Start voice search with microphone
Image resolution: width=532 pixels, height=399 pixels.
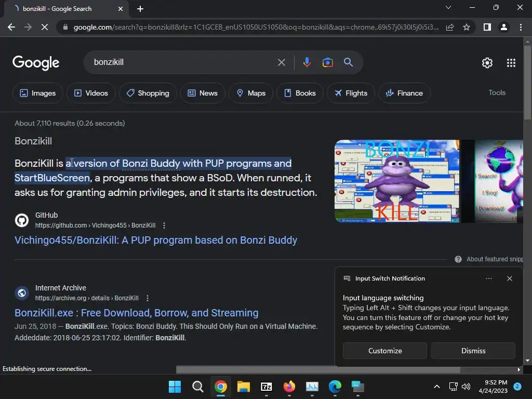(x=307, y=62)
